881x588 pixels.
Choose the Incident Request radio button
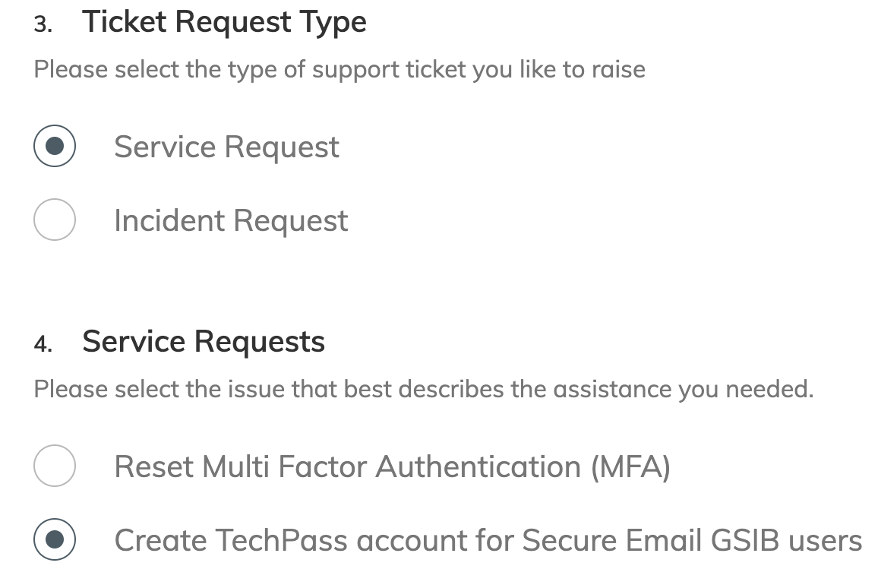coord(55,220)
